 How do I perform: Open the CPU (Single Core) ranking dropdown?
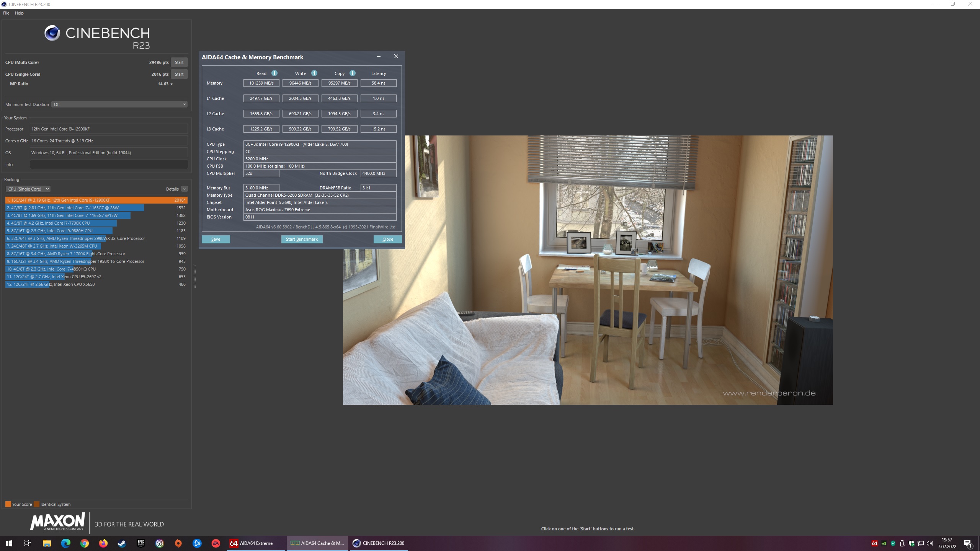pyautogui.click(x=28, y=189)
